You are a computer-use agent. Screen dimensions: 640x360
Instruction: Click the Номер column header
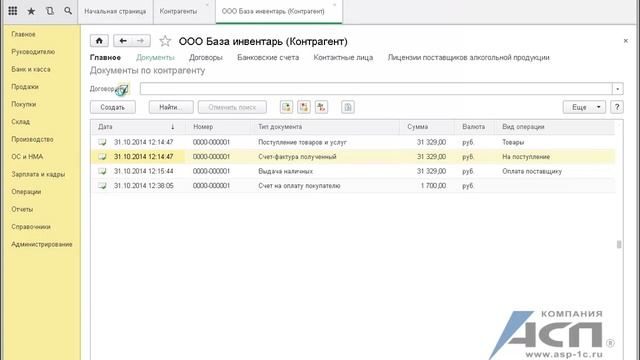pyautogui.click(x=218, y=127)
